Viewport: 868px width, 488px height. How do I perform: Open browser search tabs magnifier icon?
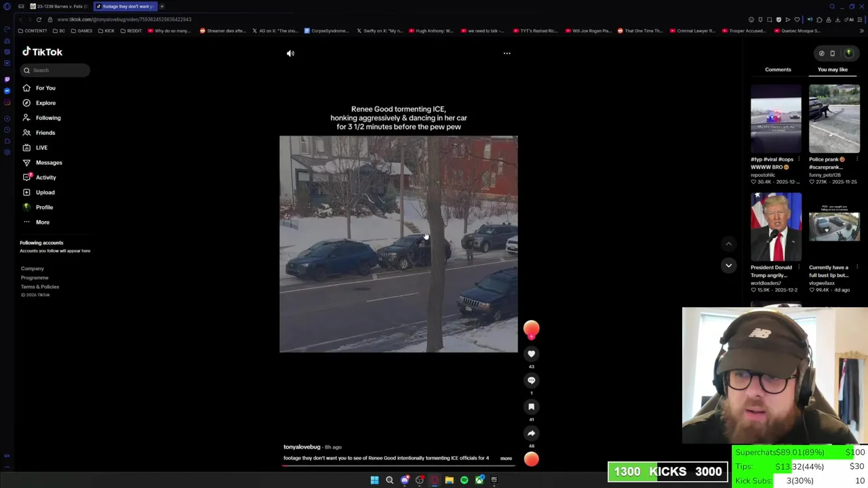832,6
